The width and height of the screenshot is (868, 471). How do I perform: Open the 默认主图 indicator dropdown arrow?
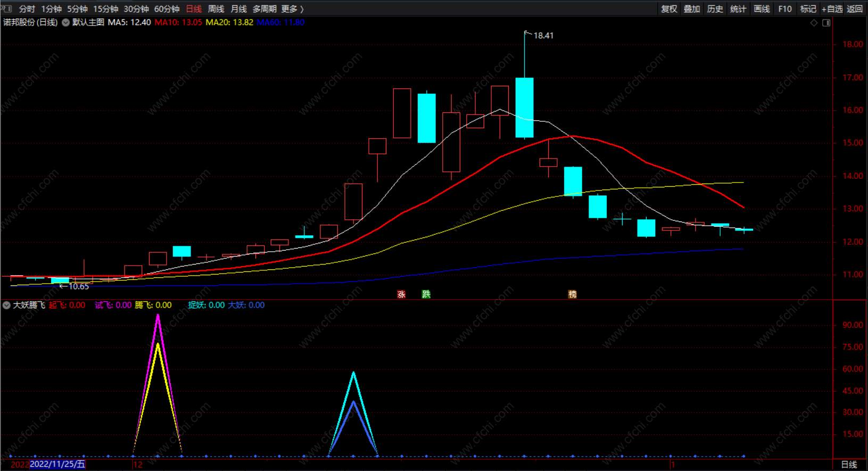65,22
